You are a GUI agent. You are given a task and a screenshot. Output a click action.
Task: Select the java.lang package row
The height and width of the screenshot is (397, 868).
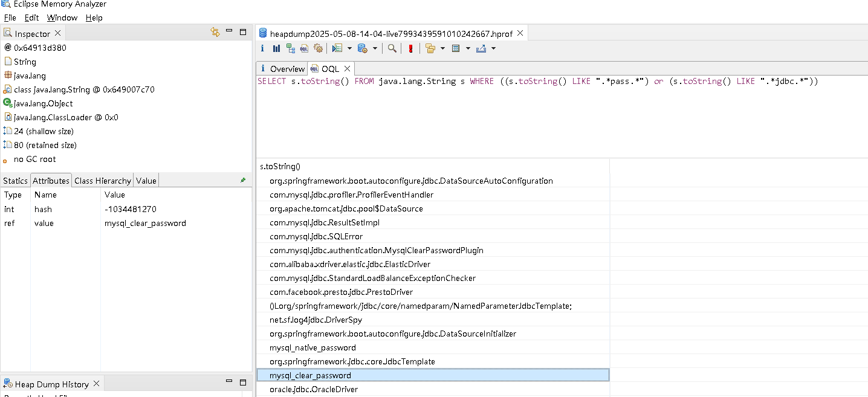pos(126,76)
